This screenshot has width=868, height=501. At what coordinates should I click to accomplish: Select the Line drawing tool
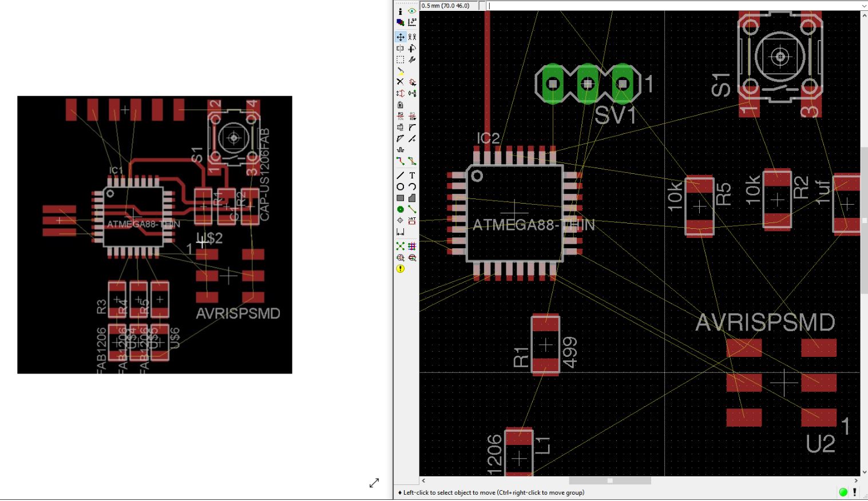(x=400, y=176)
